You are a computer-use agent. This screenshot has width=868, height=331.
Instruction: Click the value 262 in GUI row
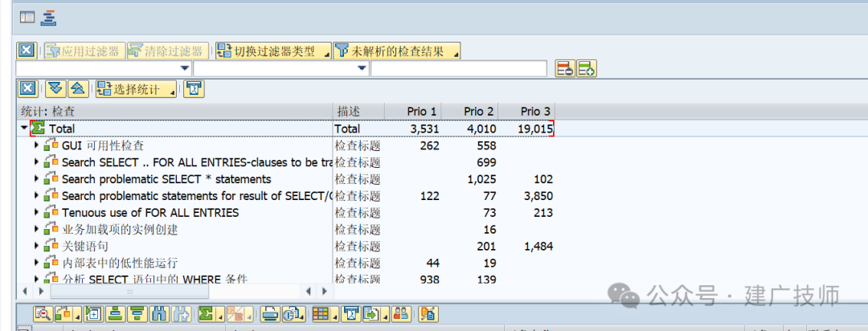[429, 145]
